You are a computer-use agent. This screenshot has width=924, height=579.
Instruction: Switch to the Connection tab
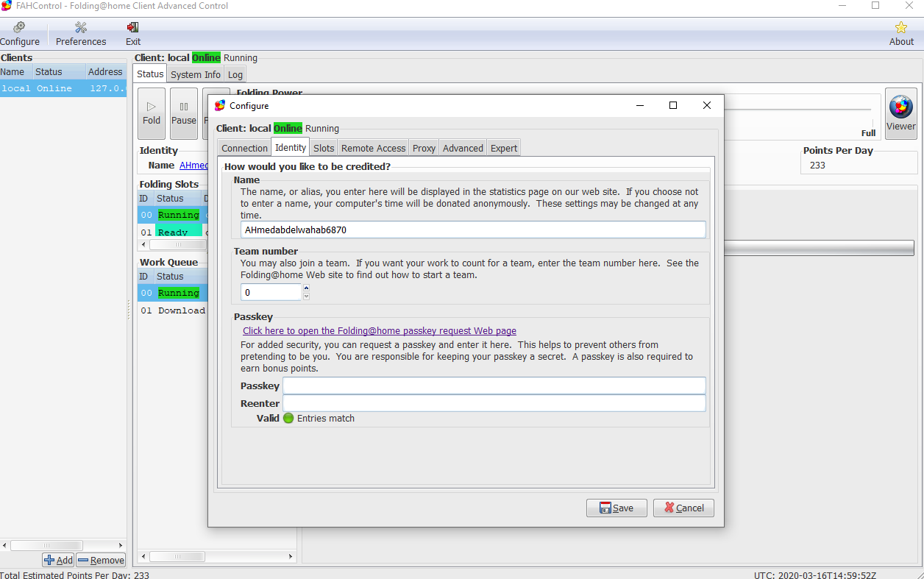coord(245,148)
